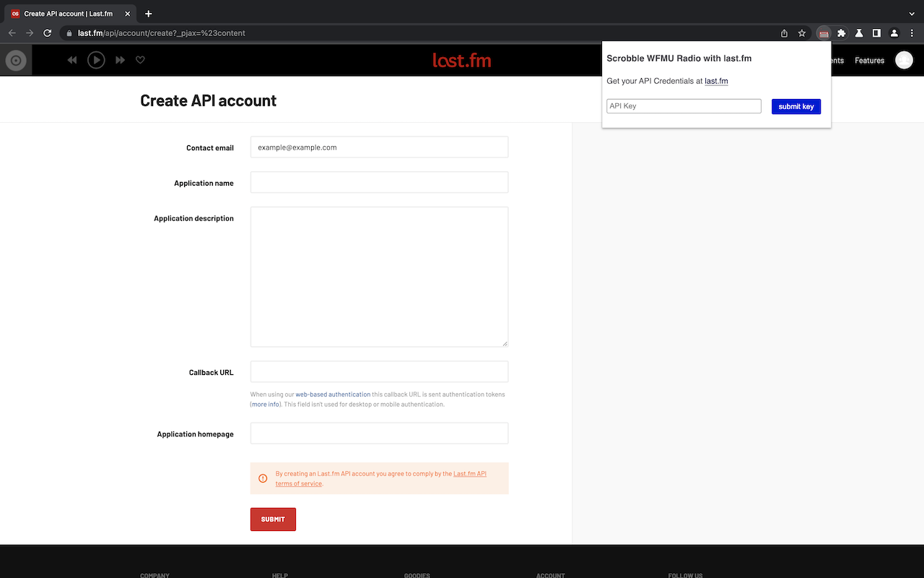Focus the Callback URL field
924x578 pixels.
pyautogui.click(x=379, y=371)
